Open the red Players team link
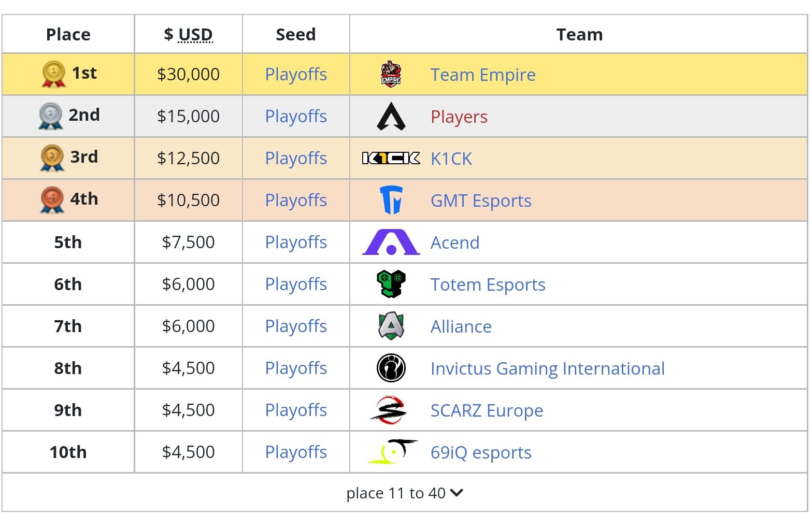The height and width of the screenshot is (528, 812). pyautogui.click(x=459, y=117)
